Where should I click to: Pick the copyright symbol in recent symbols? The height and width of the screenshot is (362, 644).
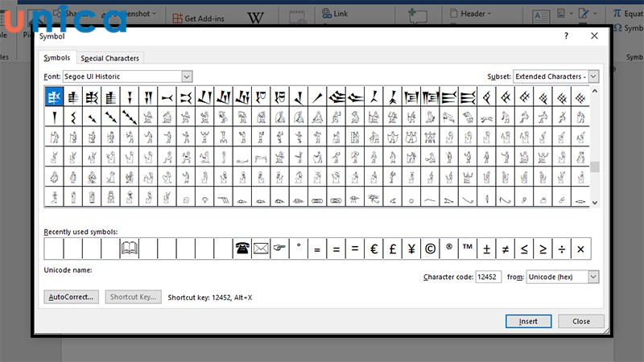[x=430, y=249]
